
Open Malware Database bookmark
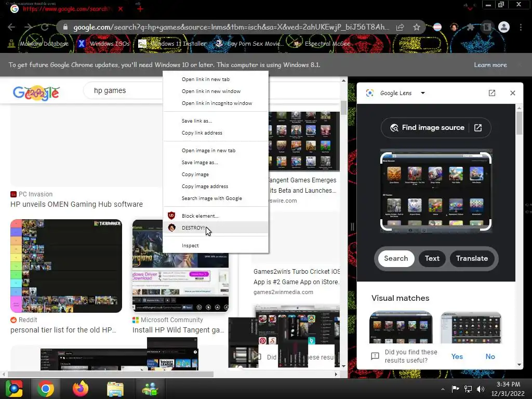pos(38,44)
